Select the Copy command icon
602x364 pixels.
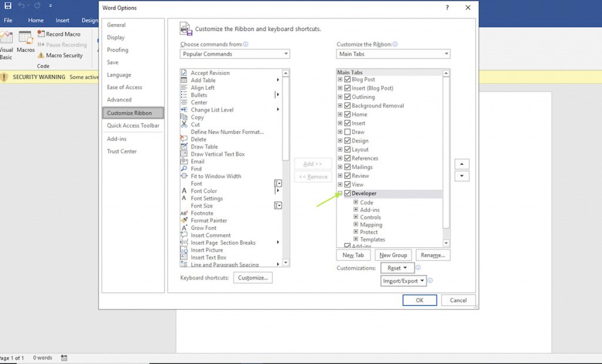coord(185,117)
